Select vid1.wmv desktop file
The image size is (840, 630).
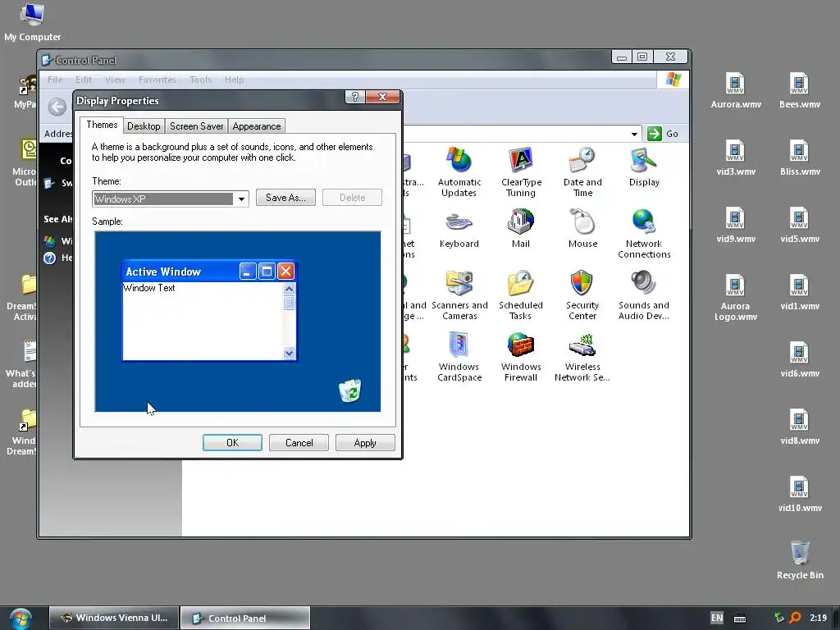(799, 293)
